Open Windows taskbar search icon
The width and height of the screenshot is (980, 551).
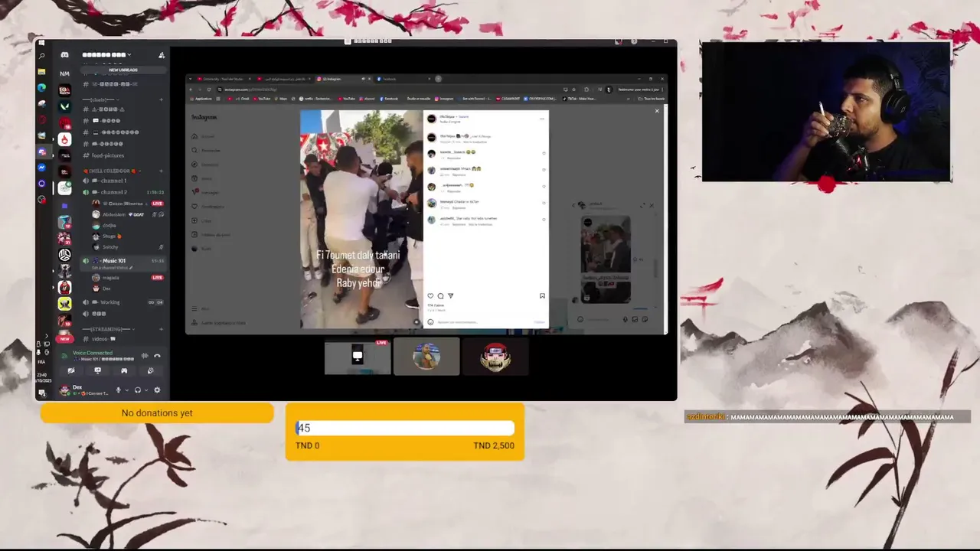(x=41, y=56)
